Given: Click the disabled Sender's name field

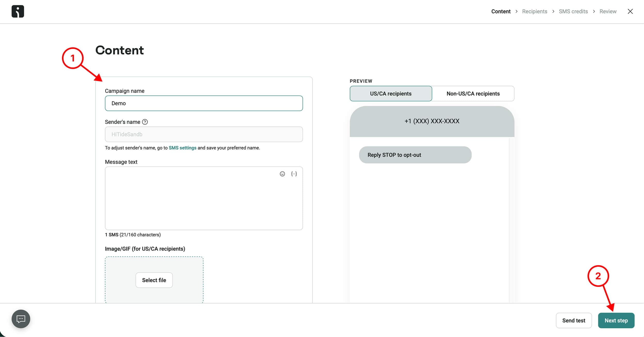Looking at the screenshot, I should (x=204, y=134).
